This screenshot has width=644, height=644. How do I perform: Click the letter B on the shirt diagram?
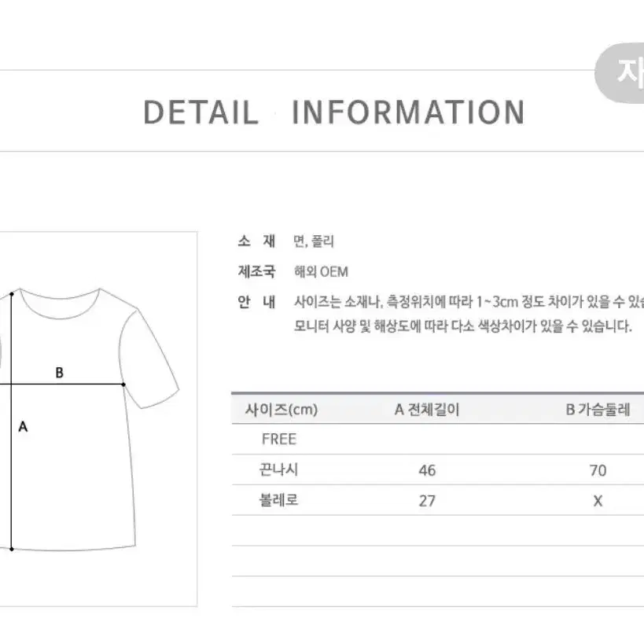pyautogui.click(x=60, y=373)
